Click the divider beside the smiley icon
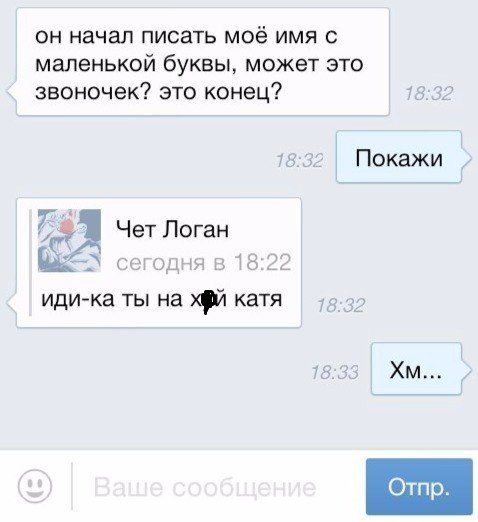 72,486
